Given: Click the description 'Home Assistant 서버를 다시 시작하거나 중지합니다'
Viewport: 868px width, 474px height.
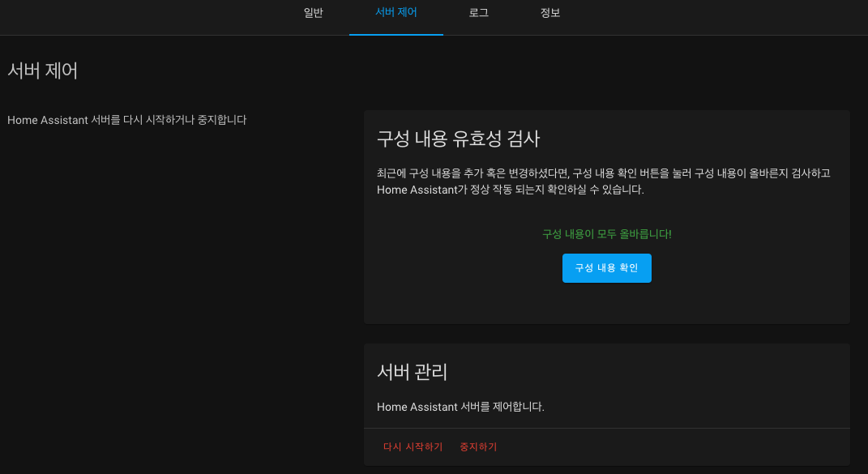Looking at the screenshot, I should pyautogui.click(x=126, y=120).
